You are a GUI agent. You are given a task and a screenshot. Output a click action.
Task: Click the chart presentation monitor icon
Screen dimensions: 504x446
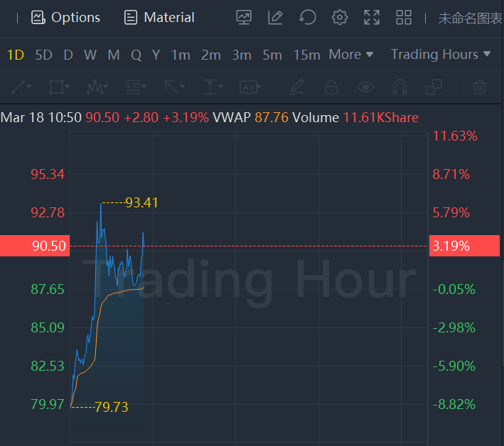pos(244,18)
